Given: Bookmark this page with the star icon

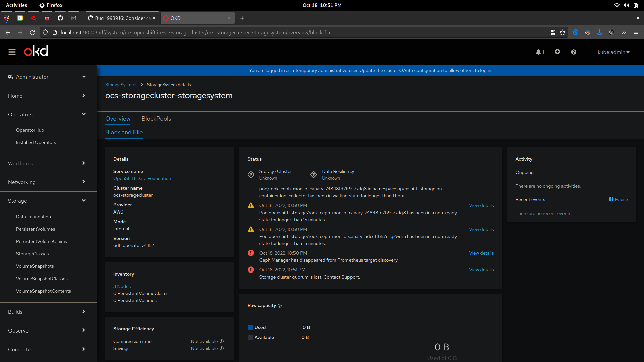Looking at the screenshot, I should click(x=563, y=32).
